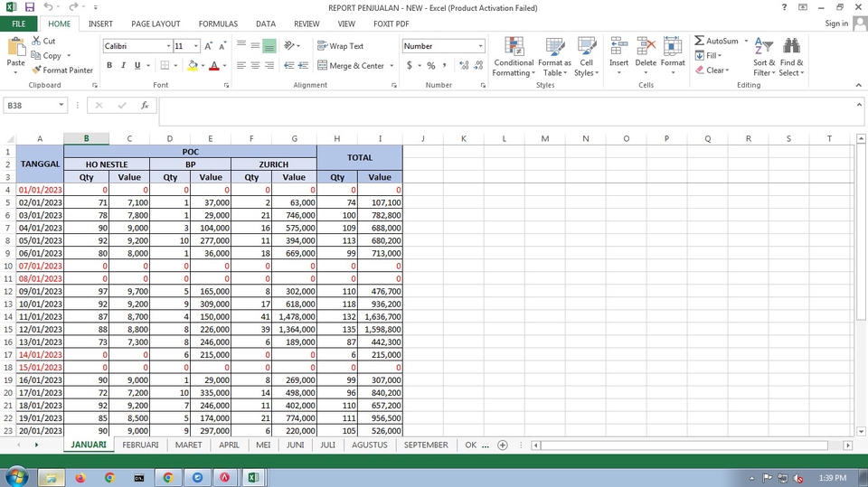The height and width of the screenshot is (487, 868).
Task: Click vertical scroll down arrow
Action: (861, 431)
